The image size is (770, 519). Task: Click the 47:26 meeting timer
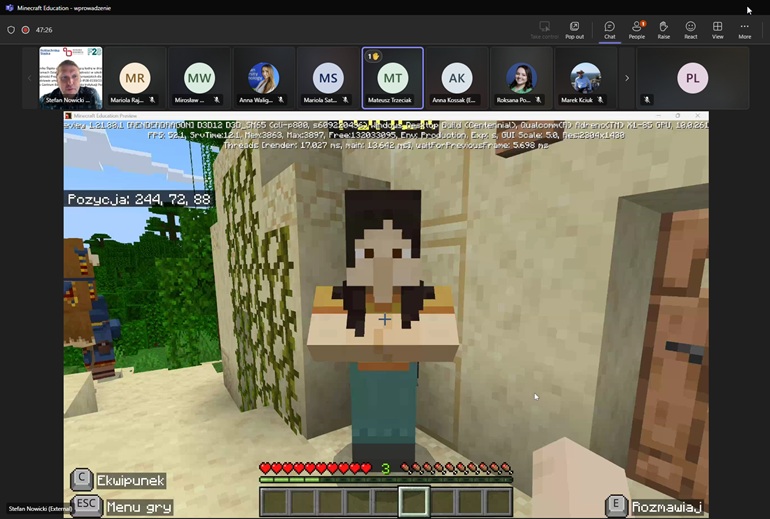44,30
